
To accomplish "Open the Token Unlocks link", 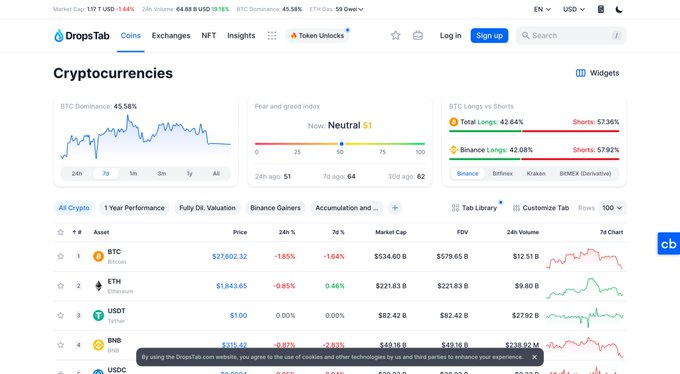I will (x=317, y=36).
